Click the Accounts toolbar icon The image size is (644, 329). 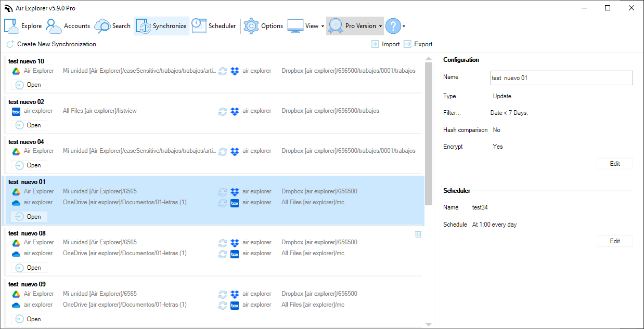coord(54,26)
